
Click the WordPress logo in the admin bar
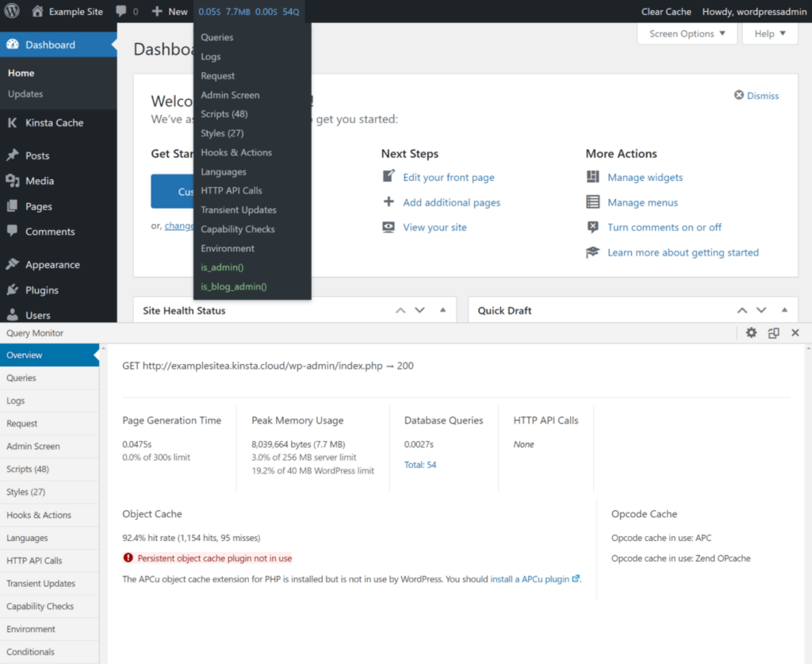11,11
